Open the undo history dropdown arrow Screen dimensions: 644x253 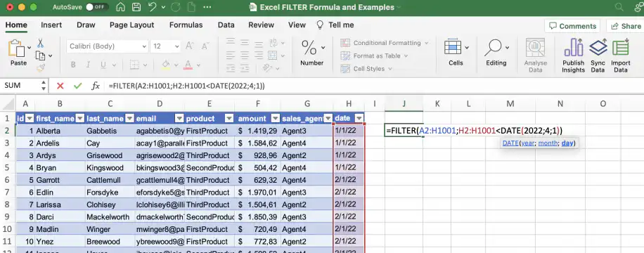[164, 8]
